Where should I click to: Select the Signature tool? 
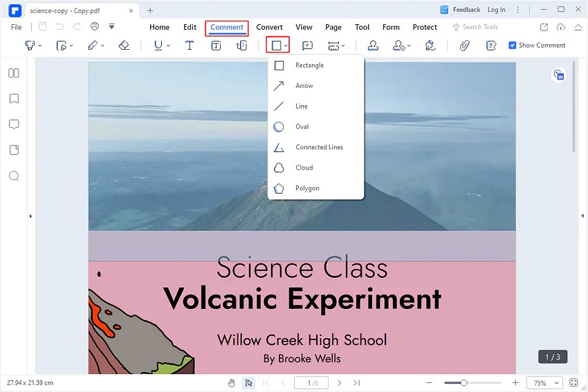pyautogui.click(x=430, y=46)
